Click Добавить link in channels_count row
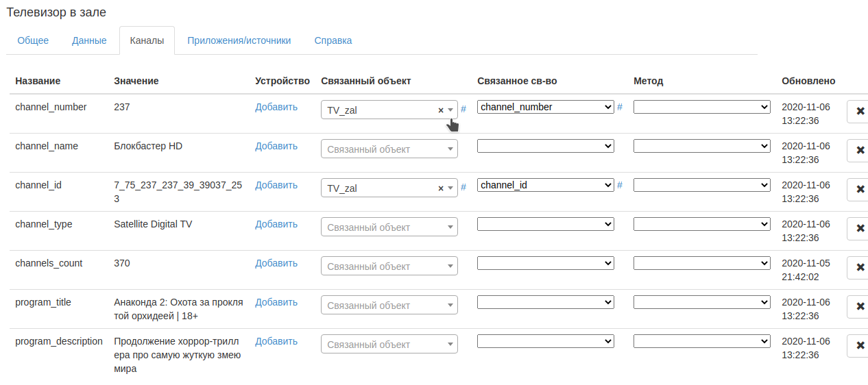The image size is (868, 385). 276,263
